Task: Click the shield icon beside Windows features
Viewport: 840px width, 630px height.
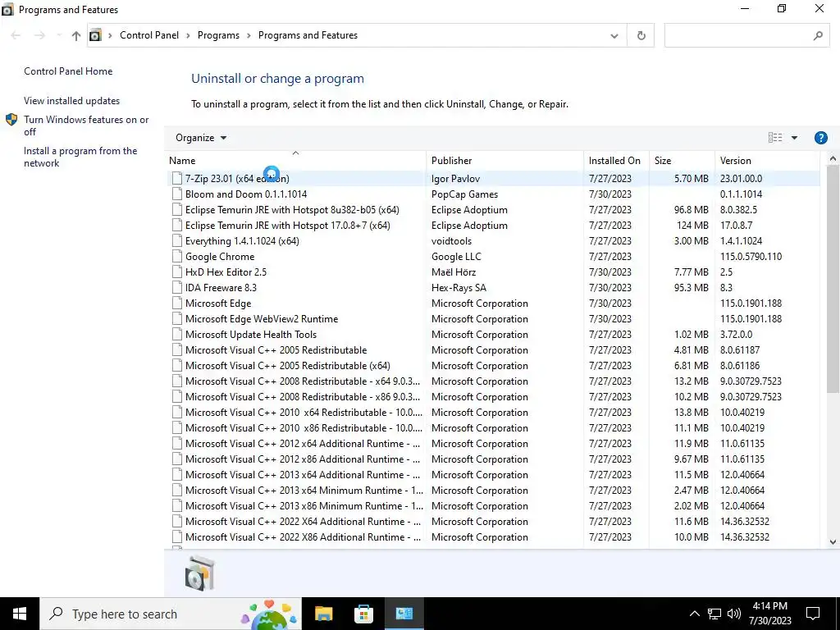Action: pyautogui.click(x=11, y=120)
